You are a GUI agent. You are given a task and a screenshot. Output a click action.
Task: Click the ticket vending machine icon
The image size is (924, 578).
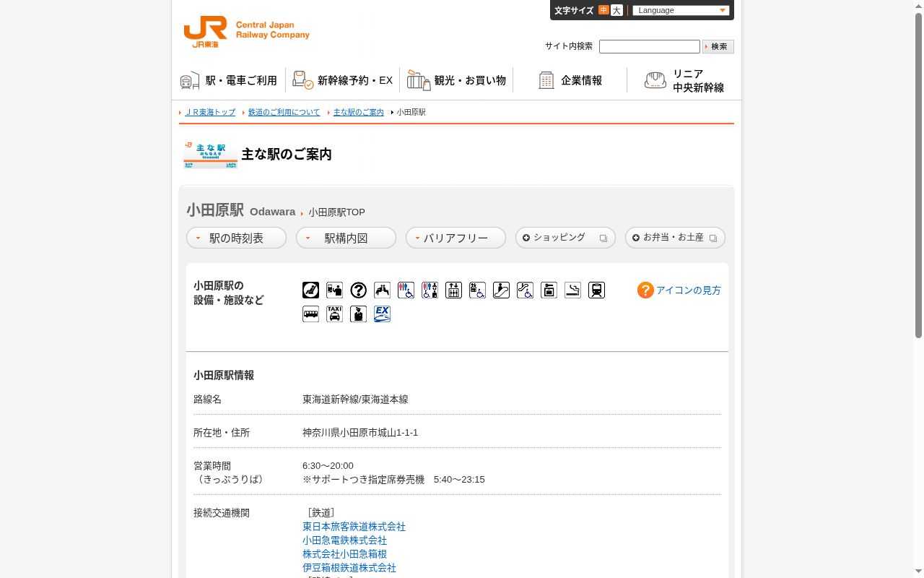click(x=334, y=290)
